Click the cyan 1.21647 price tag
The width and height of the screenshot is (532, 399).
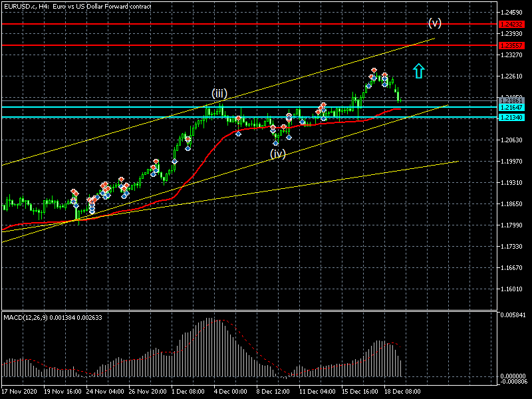click(511, 107)
